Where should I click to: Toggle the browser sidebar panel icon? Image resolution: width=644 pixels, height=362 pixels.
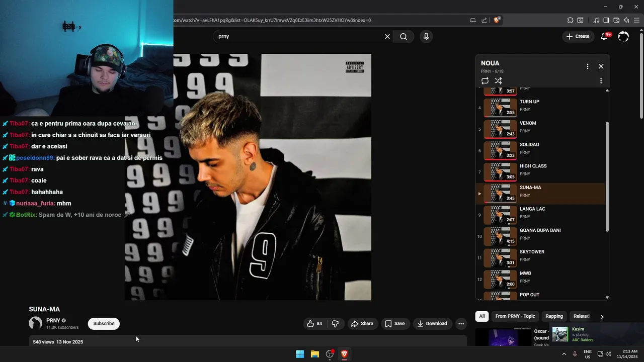tap(606, 20)
